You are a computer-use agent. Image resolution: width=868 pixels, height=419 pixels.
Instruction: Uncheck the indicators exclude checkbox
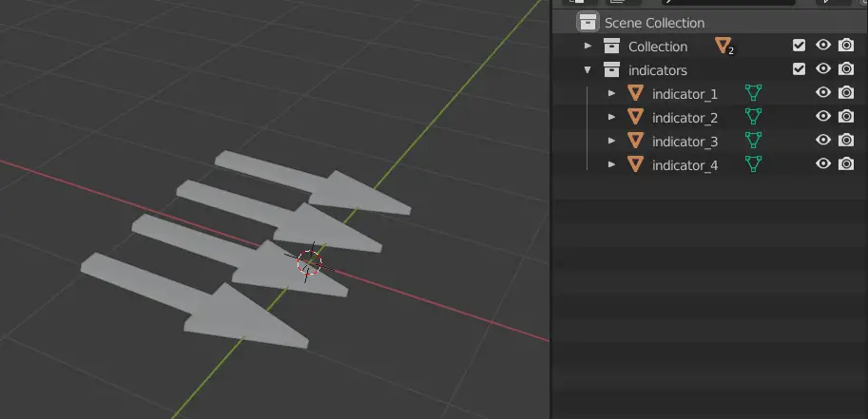click(799, 69)
